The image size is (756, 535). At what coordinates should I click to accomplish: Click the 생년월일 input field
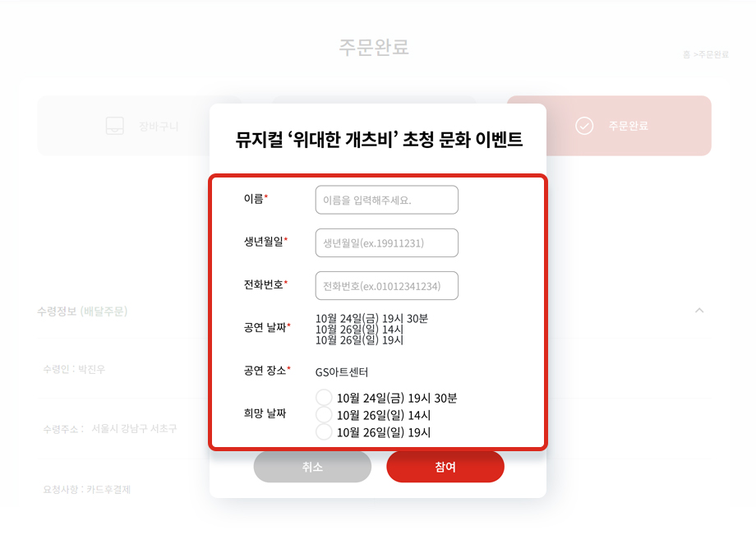coord(387,243)
